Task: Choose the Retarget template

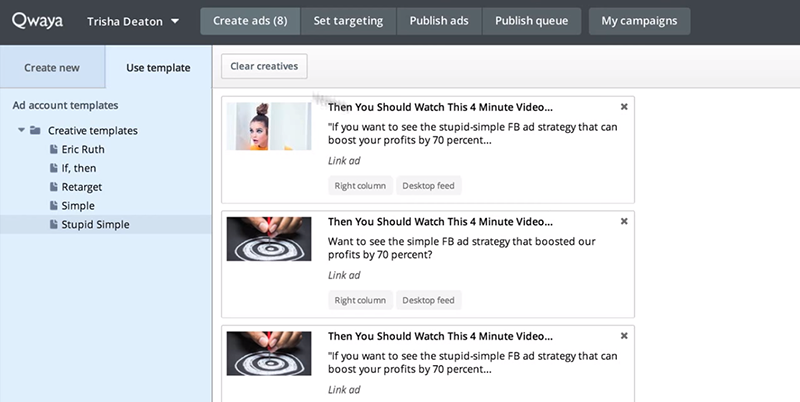Action: (x=82, y=187)
